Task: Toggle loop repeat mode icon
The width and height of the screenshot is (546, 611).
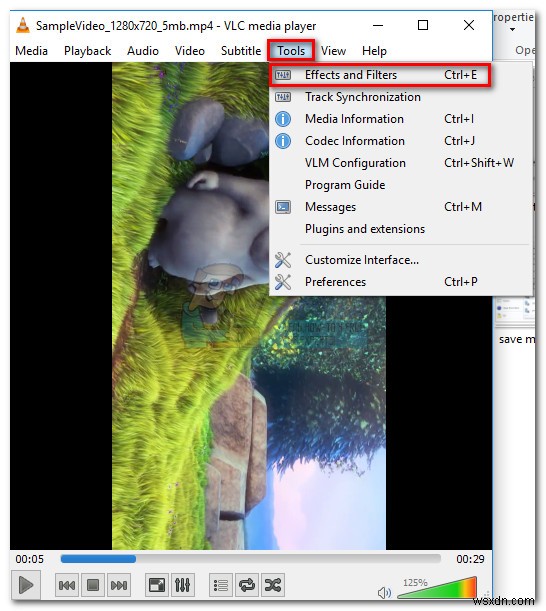Action: click(x=247, y=585)
